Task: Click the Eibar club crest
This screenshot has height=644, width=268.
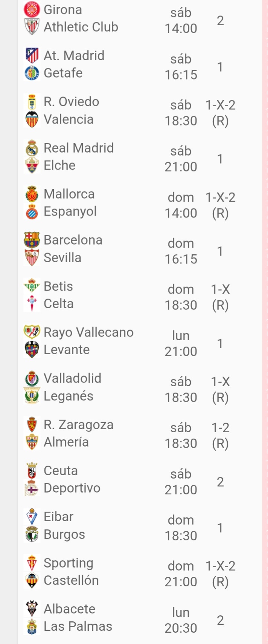Action: 32,517
